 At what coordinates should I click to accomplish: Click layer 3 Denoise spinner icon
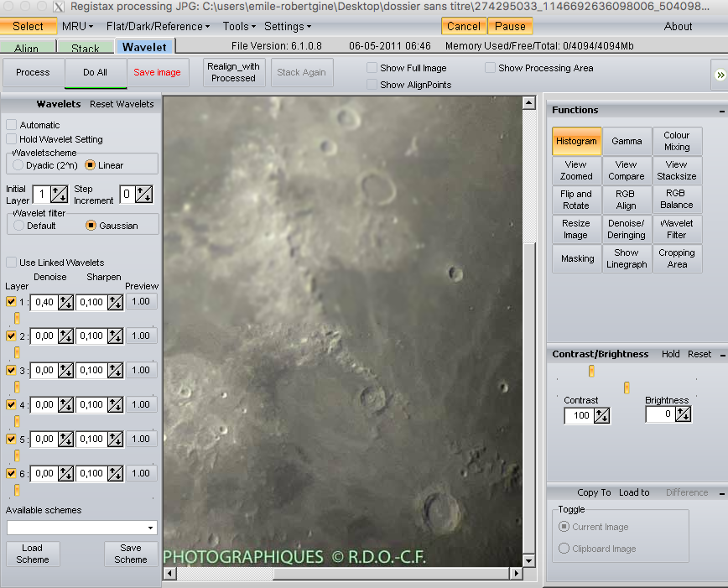66,370
